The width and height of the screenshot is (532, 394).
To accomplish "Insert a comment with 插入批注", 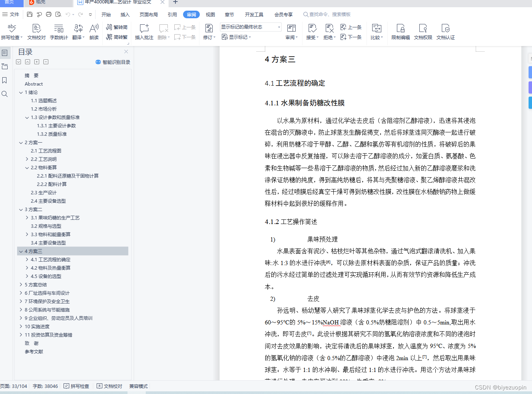I will [144, 32].
